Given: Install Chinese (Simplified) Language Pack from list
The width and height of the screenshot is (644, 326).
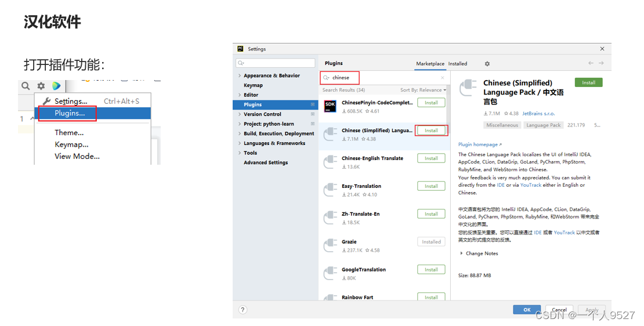Looking at the screenshot, I should pyautogui.click(x=431, y=131).
